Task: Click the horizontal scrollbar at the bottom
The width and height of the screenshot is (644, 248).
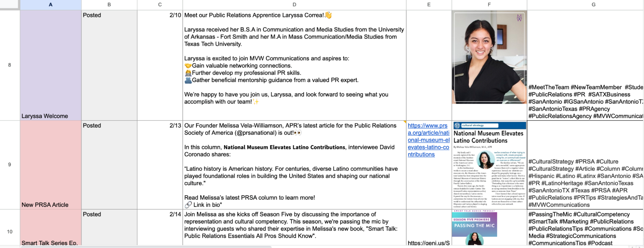Action: (147, 247)
